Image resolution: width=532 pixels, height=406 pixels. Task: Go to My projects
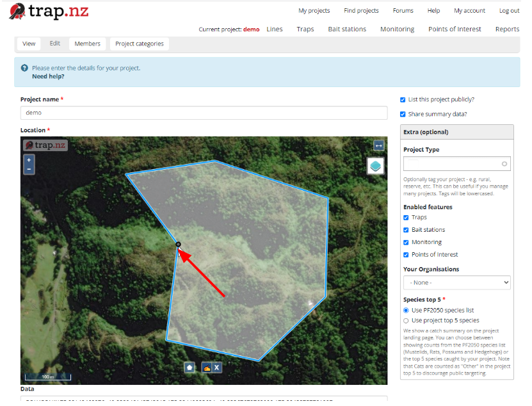(314, 10)
